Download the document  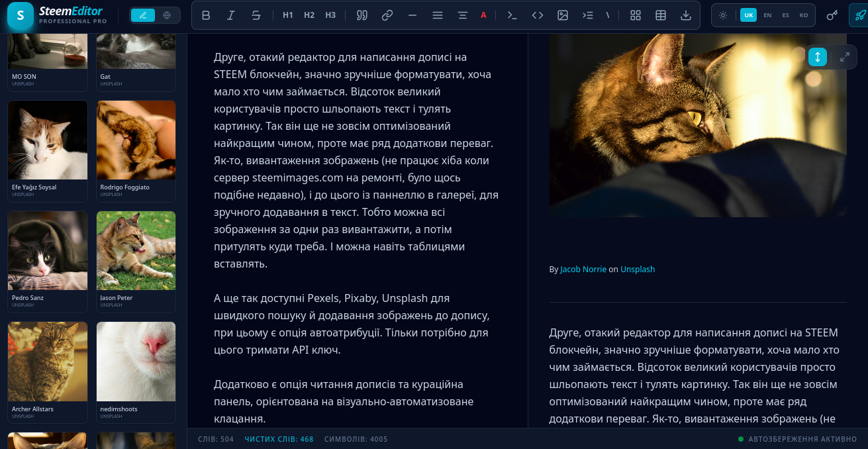[x=686, y=15]
